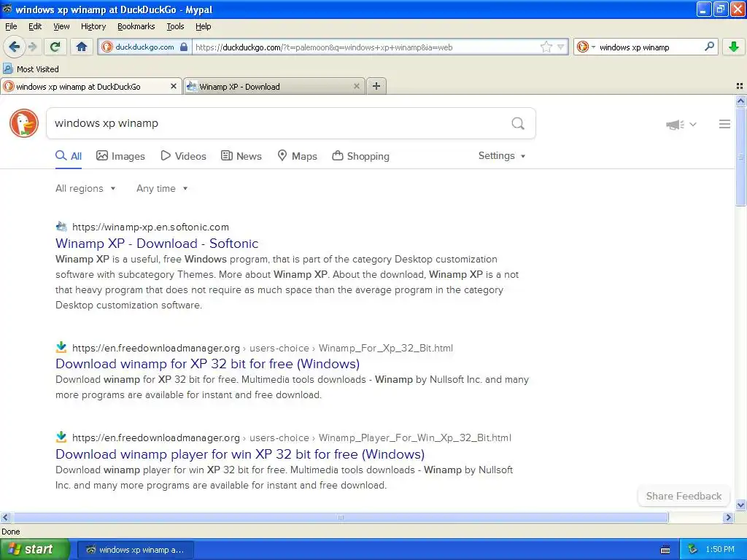Close the Winamp XP - Download tab
The height and width of the screenshot is (560, 747).
point(356,86)
